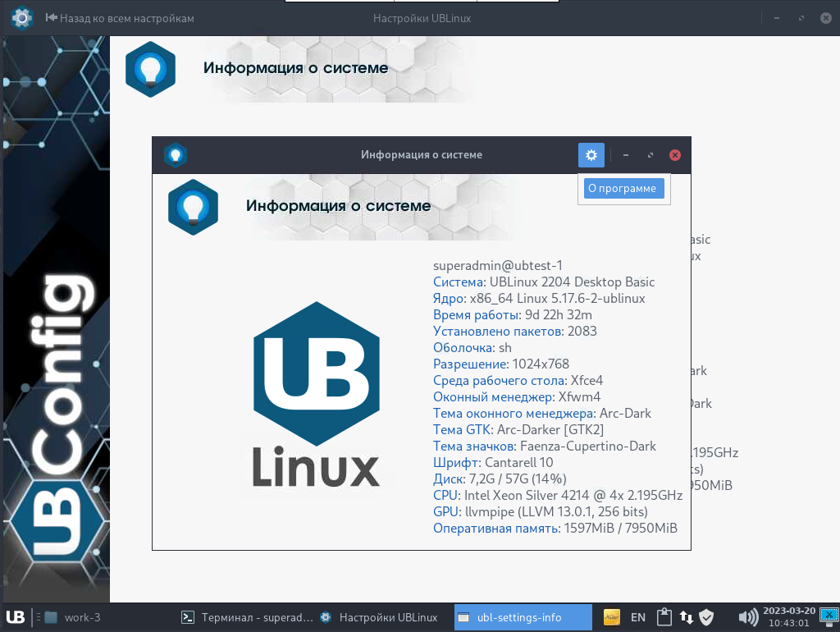Click the 'Ядро' kernel line
This screenshot has height=632, width=840.
[x=539, y=299]
